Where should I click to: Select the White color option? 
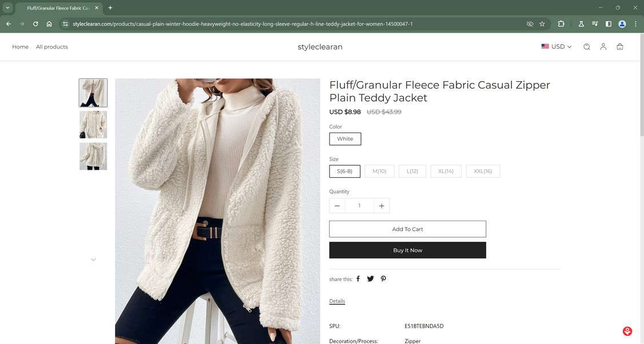[x=344, y=138]
